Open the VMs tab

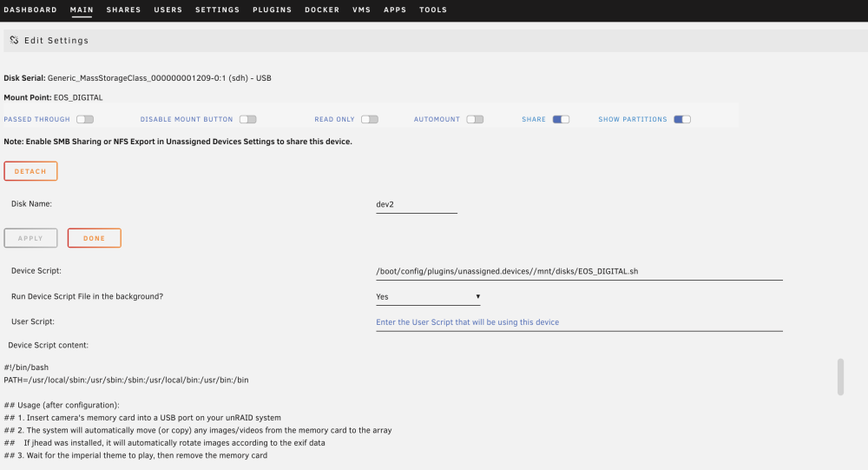pyautogui.click(x=361, y=10)
